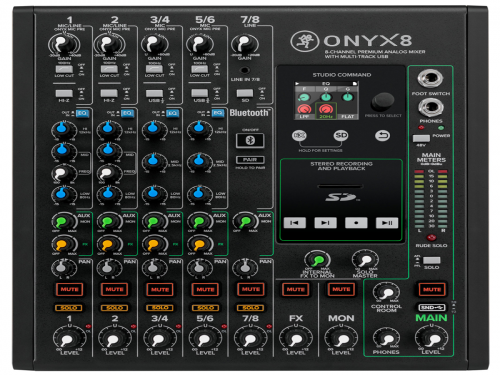Solo channel 1
Screen dimensions: 500x375
click(69, 307)
